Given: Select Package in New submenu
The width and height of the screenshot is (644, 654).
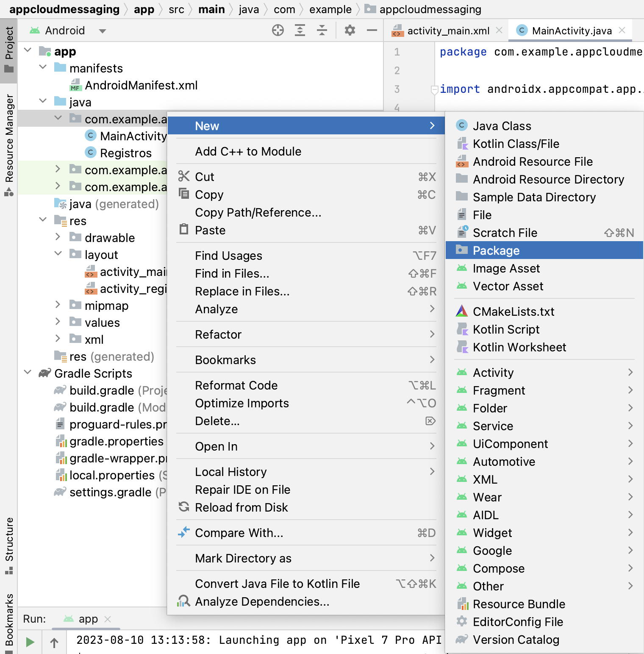Looking at the screenshot, I should [544, 250].
